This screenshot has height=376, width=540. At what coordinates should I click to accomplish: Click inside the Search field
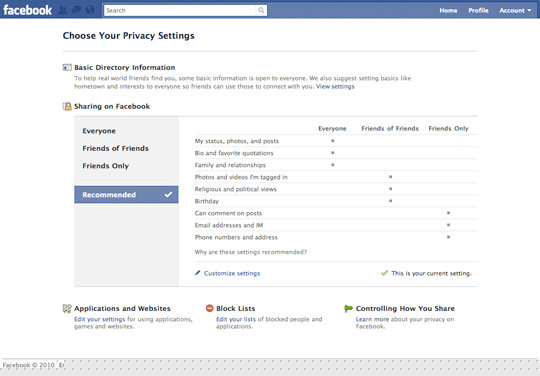click(x=180, y=10)
